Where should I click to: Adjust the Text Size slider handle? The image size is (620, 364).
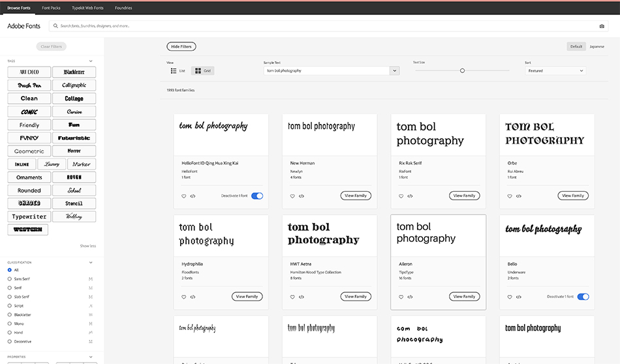click(x=462, y=70)
